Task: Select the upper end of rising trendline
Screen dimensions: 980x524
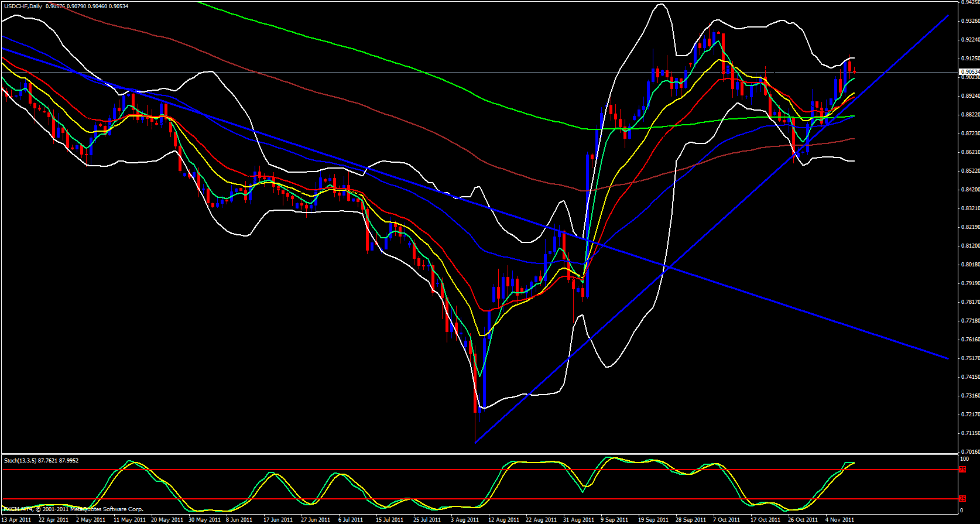Action: tap(948, 16)
